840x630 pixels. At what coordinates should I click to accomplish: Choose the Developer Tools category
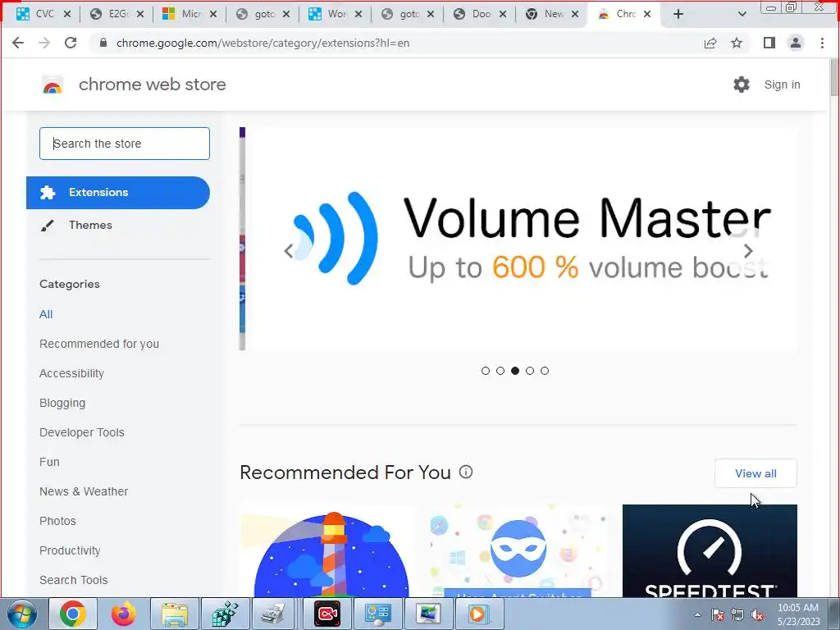(81, 432)
